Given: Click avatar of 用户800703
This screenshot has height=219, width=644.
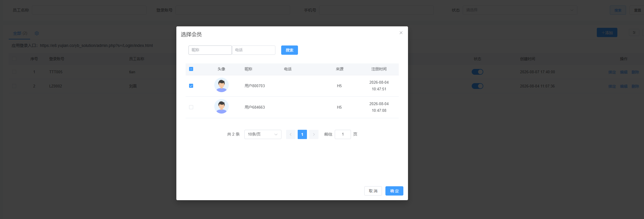Looking at the screenshot, I should tap(222, 85).
